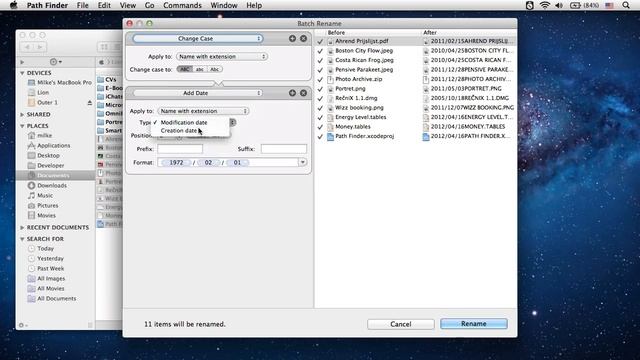Open Spotlight search in menu bar
The image size is (640, 360).
pos(626,5)
